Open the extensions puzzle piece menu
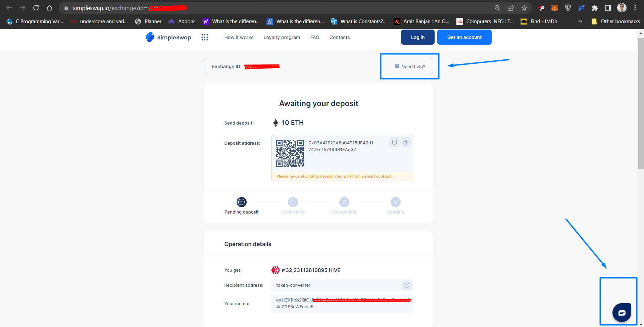 (595, 8)
